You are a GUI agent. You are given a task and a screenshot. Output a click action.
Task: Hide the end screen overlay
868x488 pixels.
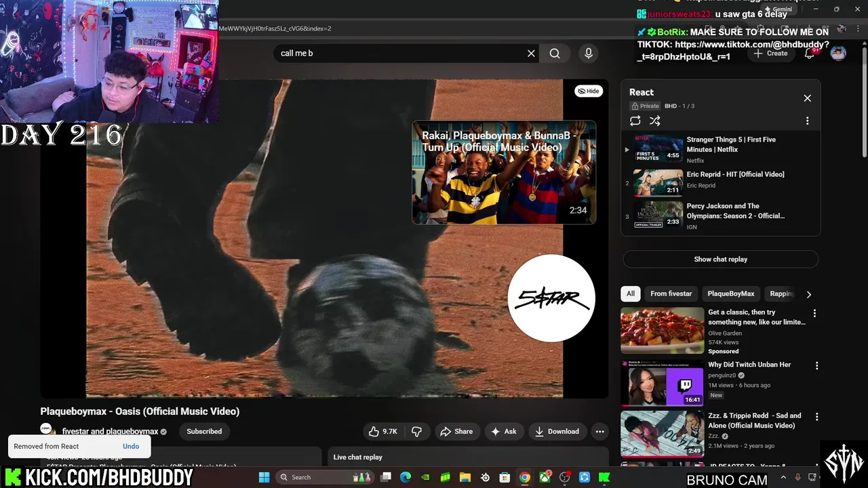[x=589, y=91]
